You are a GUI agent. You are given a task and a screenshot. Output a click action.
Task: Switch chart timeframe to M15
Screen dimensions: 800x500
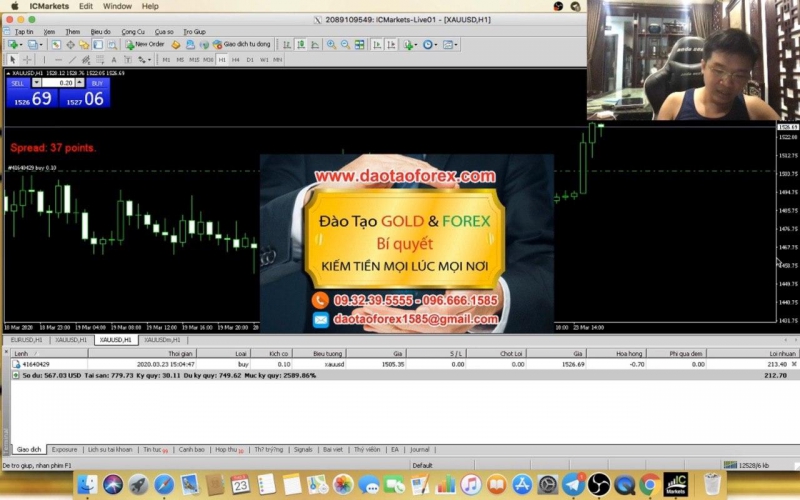coord(194,60)
